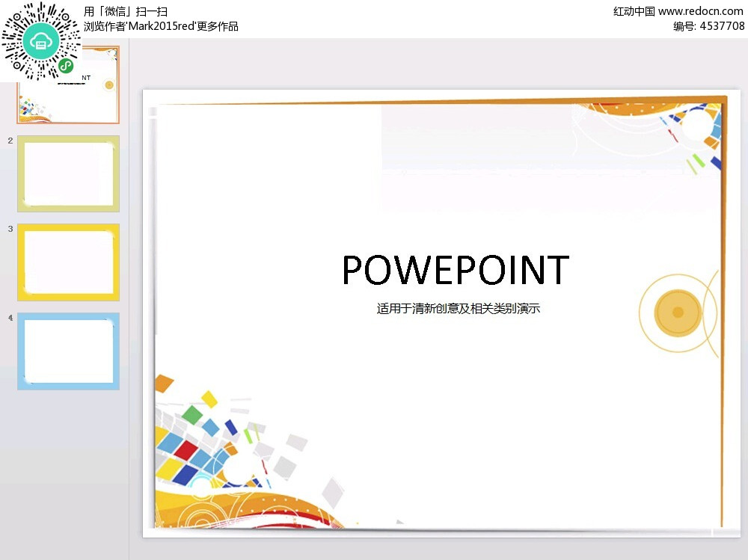Click the white circle in top-right decoration
Screen dimensions: 748x560
coord(696,126)
